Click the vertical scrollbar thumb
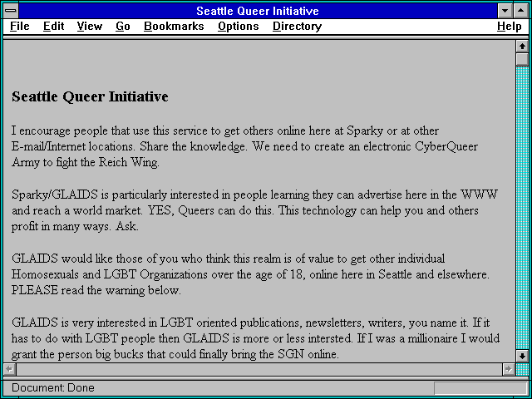The height and width of the screenshot is (399, 532). [522, 59]
